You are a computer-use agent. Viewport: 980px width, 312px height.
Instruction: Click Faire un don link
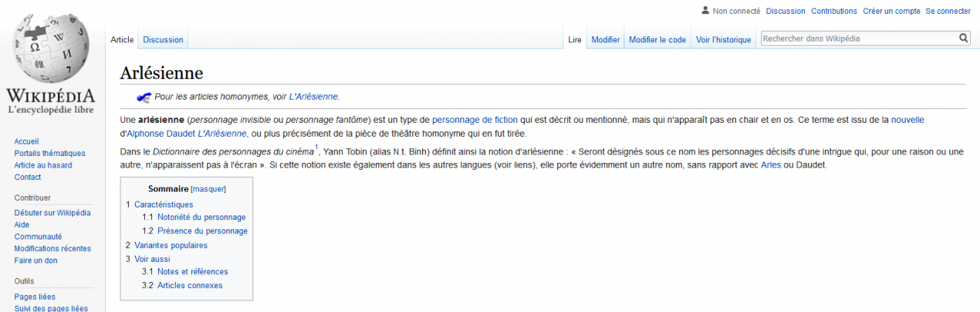(x=35, y=260)
